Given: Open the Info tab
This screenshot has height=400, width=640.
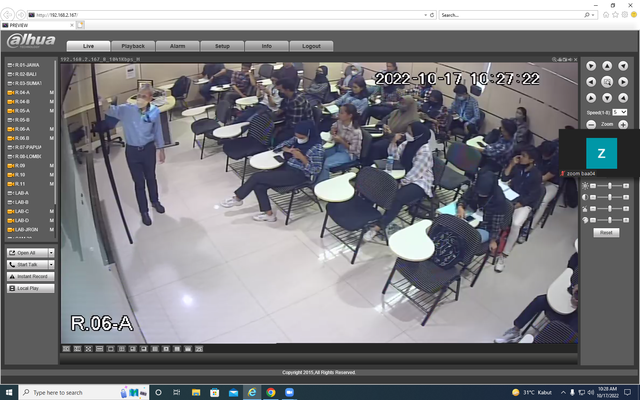Looking at the screenshot, I should (x=267, y=46).
